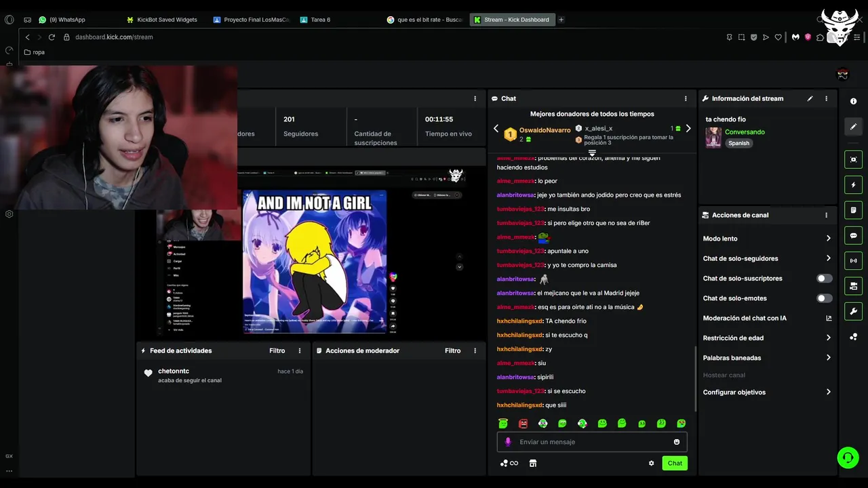Click the points infinity icon below chat
868x488 pixels.
509,464
